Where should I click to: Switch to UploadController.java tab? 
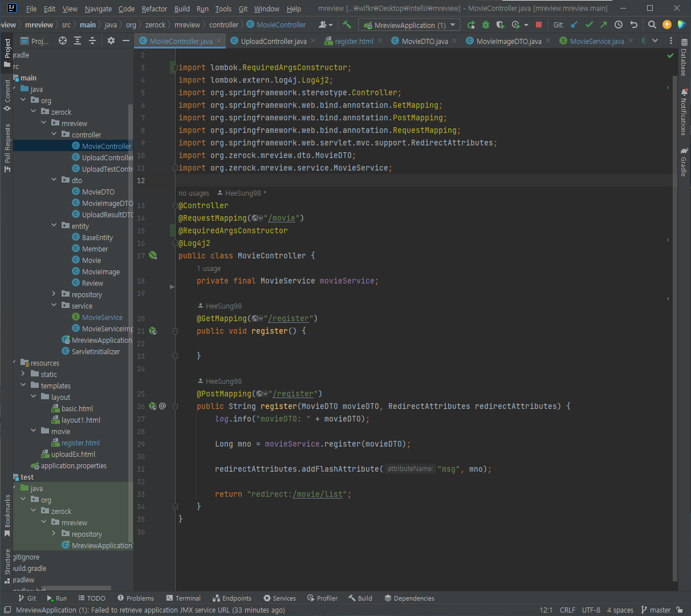273,41
